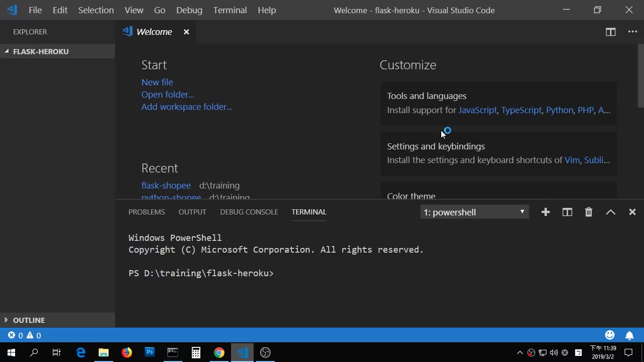Click the Tools and languages card
Screen dimensions: 644x362
pyautogui.click(x=498, y=103)
